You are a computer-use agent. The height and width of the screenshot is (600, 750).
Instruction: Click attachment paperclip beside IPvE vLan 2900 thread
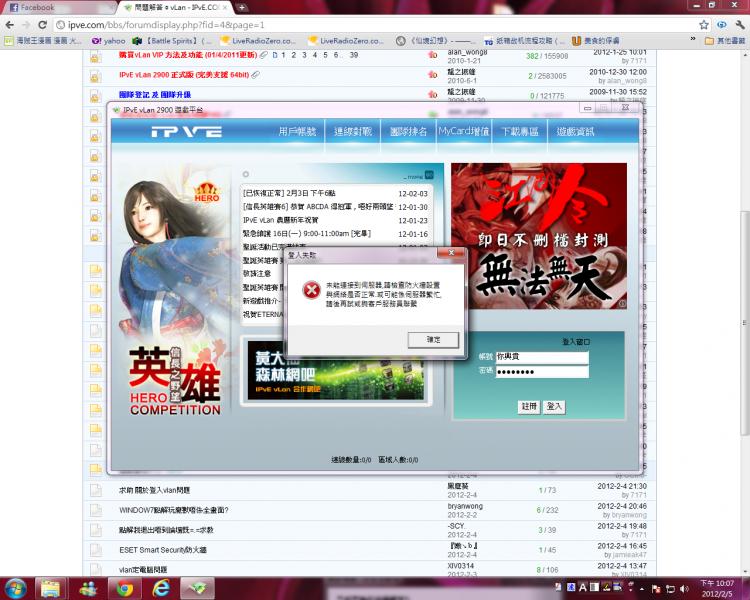[x=256, y=75]
